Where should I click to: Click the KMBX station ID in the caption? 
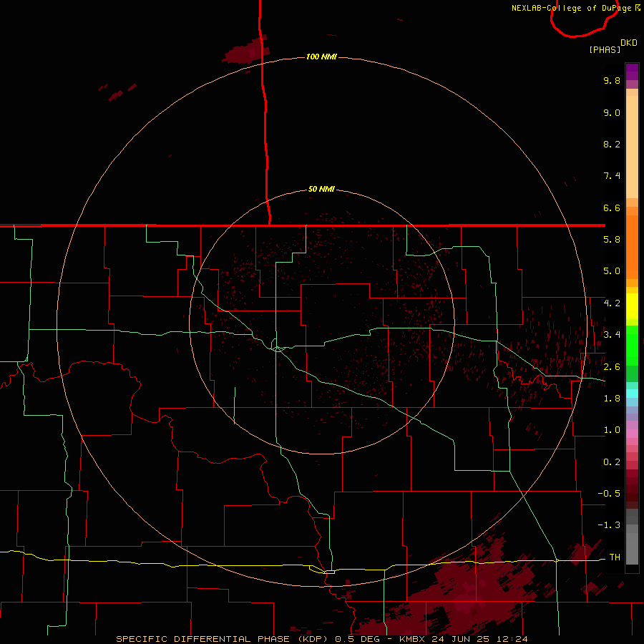(x=412, y=639)
